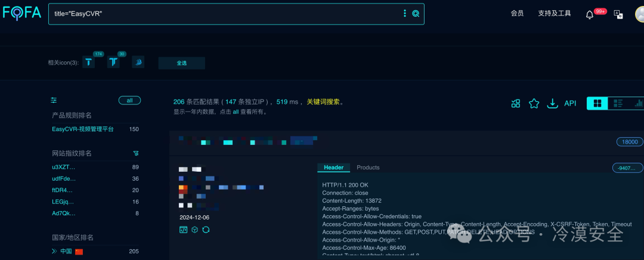Viewport: 644px width, 260px height.
Task: Click the 产品规则排名 heading
Action: (x=72, y=116)
